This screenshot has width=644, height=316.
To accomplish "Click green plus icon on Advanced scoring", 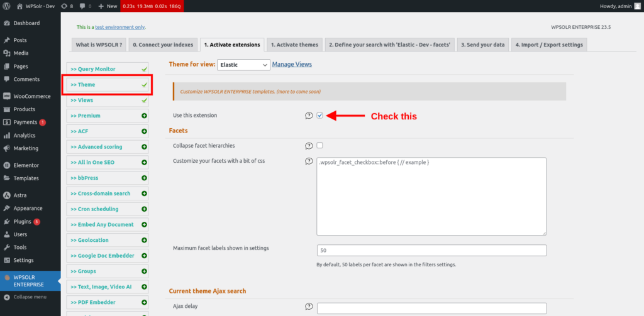I will click(x=144, y=146).
